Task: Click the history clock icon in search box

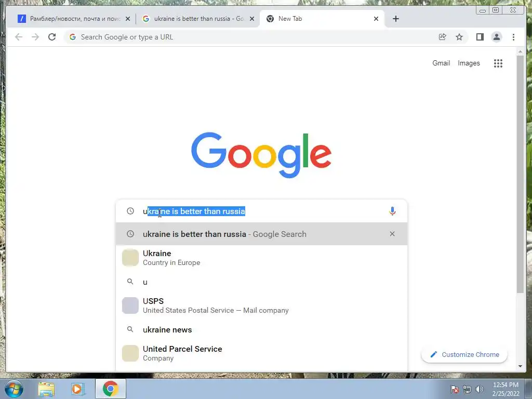Action: pos(130,211)
